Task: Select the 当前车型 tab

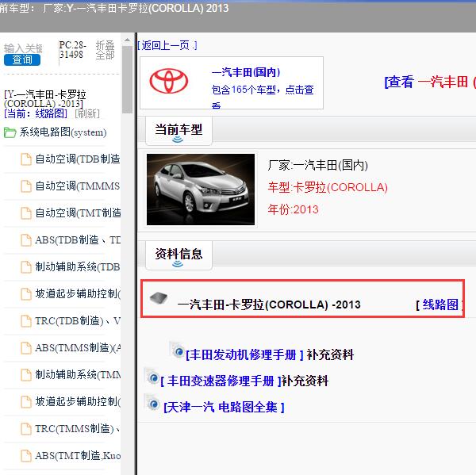Action: 178,131
